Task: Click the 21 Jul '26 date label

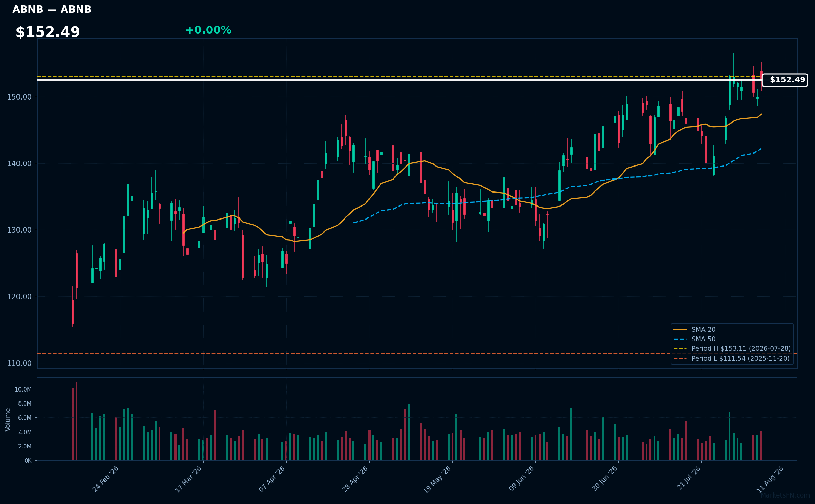Action: (x=689, y=478)
